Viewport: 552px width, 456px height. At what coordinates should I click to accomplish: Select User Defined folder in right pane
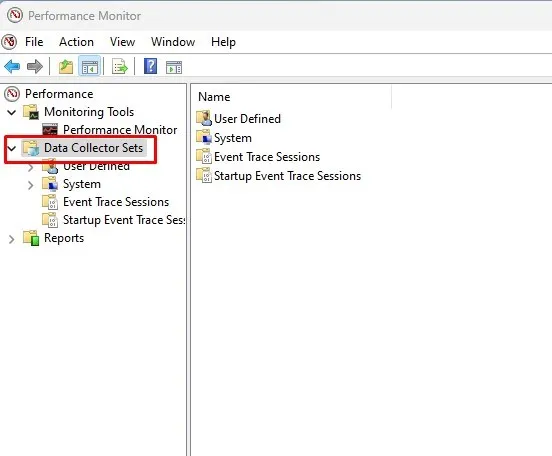pyautogui.click(x=247, y=119)
